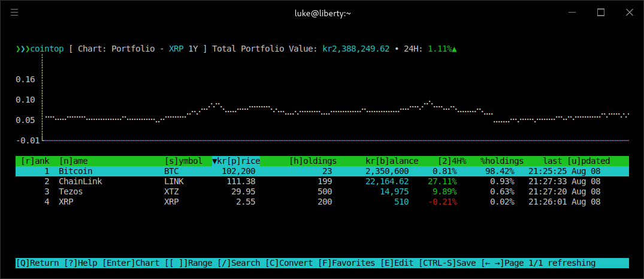Click the balance 14,975
Screen dimensions: 644x279
point(395,192)
